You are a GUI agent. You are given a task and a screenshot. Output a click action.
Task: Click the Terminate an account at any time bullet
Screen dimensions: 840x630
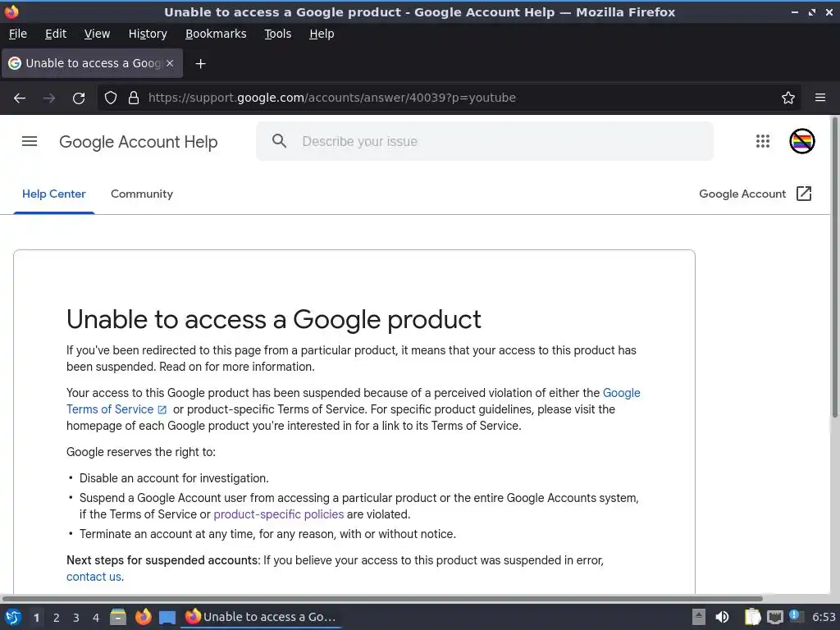coord(268,534)
